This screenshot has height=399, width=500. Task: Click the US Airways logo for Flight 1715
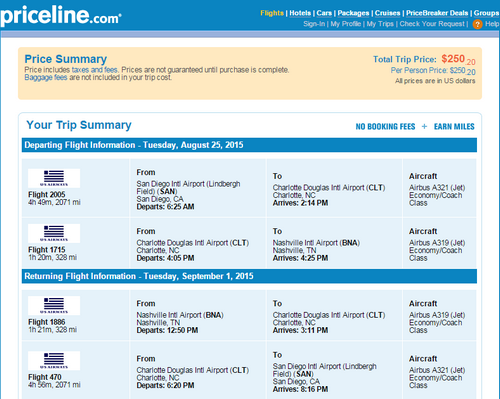pos(54,233)
